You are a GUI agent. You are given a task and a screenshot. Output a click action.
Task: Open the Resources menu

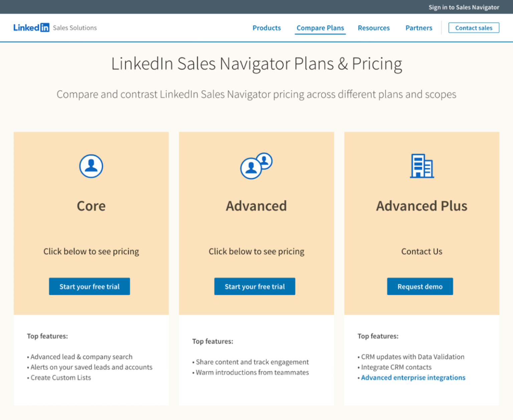[374, 28]
